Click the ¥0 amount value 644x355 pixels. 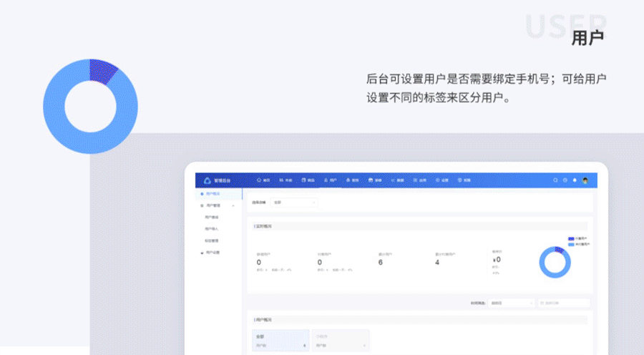497,260
